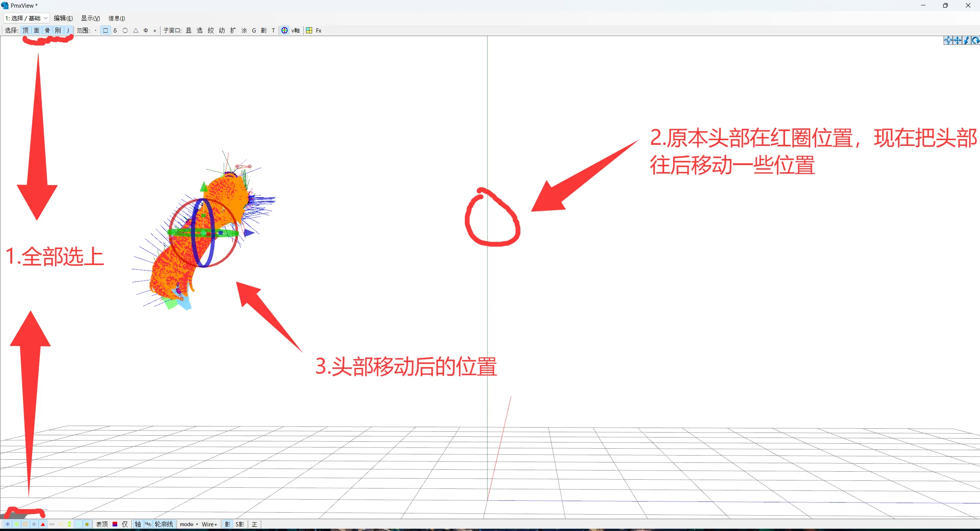The width and height of the screenshot is (980, 531).
Task: Click the diagonal arrow zoom view icon
Action: [x=966, y=41]
